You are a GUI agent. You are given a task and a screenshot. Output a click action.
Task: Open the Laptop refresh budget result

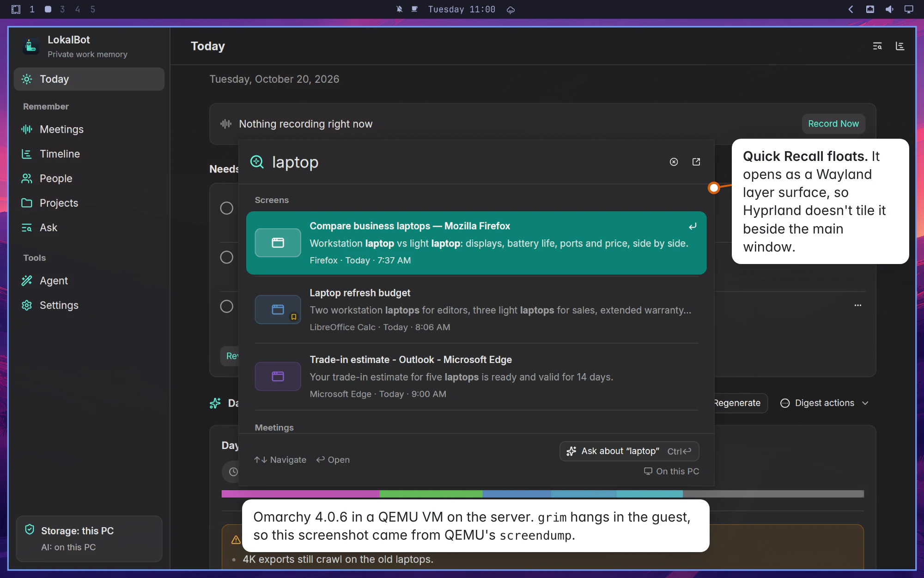click(476, 310)
